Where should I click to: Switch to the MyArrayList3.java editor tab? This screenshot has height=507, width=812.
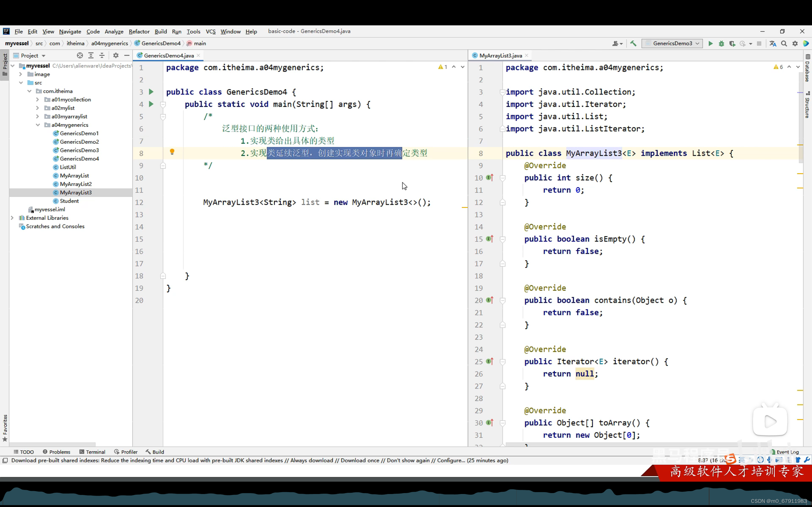pyautogui.click(x=500, y=56)
